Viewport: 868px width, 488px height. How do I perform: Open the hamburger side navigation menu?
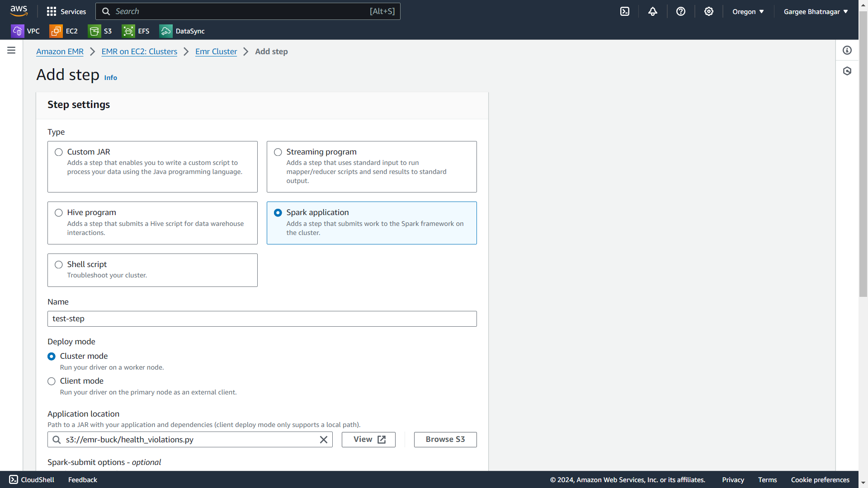[x=11, y=51]
